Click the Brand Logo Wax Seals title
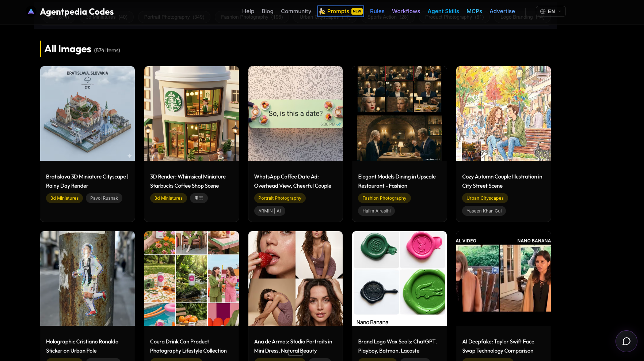Screen dimensions: 644x361 (x=397, y=346)
